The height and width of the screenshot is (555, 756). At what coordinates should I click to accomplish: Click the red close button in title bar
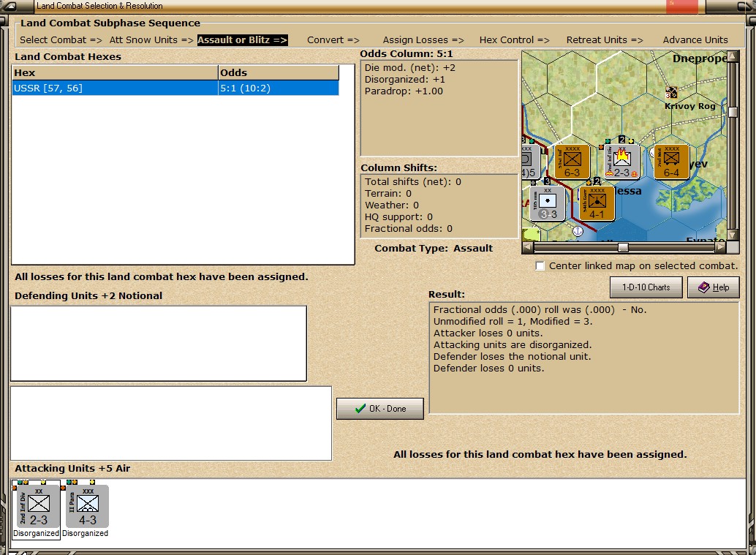pyautogui.click(x=681, y=6)
